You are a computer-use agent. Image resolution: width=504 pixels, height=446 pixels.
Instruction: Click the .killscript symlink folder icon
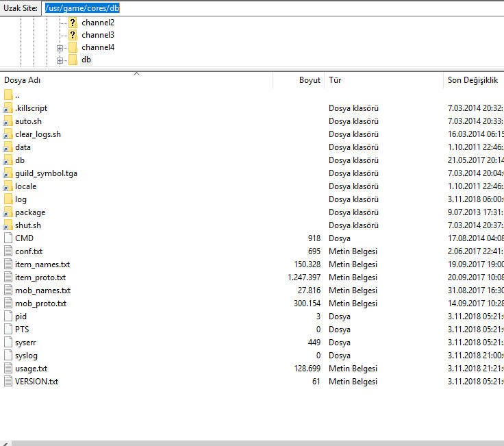tap(8, 108)
